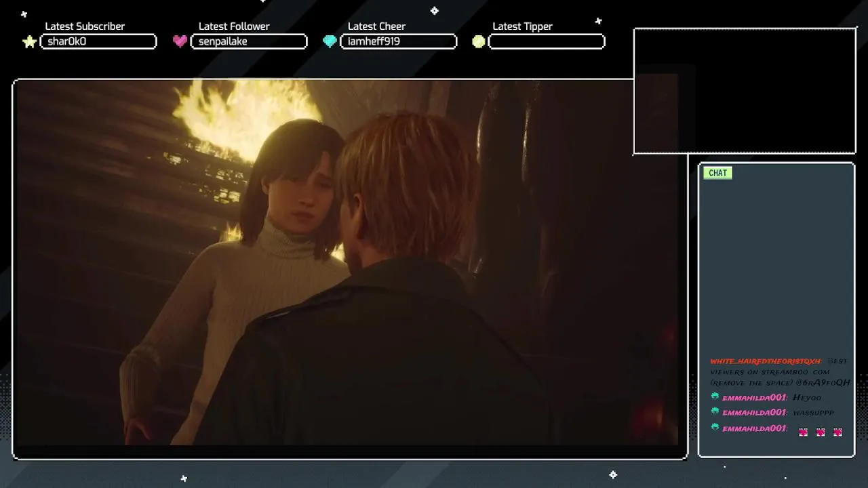868x488 pixels.
Task: Click the "wassuppp" chat message text
Action: point(813,412)
